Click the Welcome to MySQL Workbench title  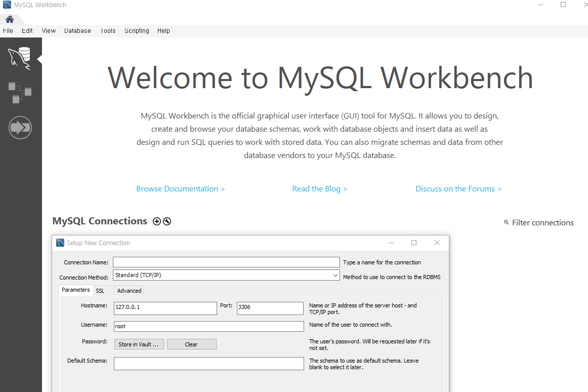(x=320, y=78)
